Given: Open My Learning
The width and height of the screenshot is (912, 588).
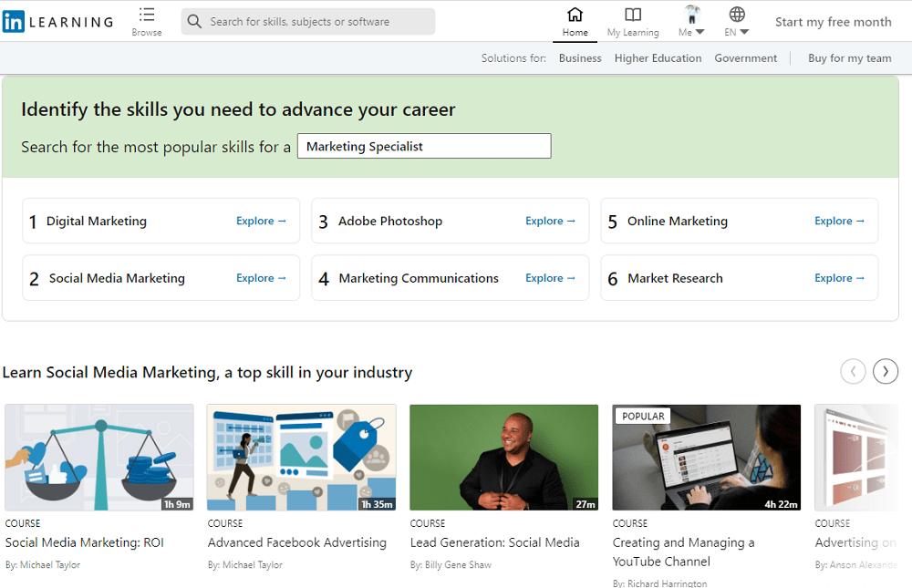Looking at the screenshot, I should coord(632,15).
